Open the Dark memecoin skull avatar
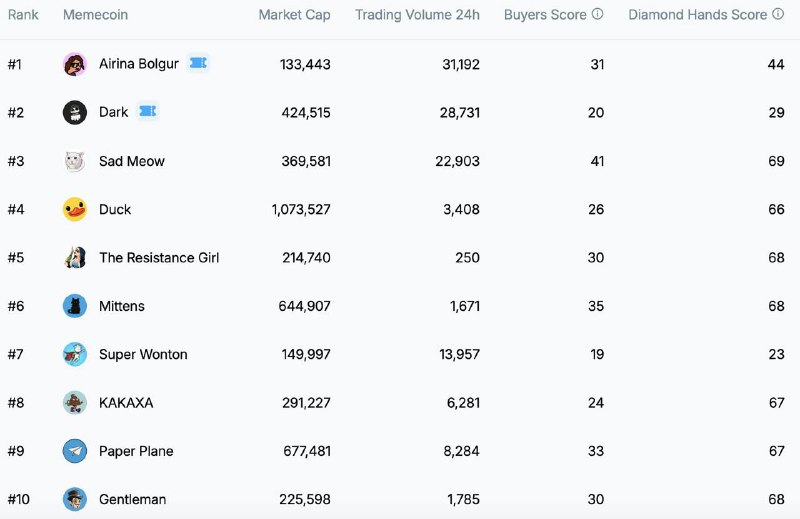The height and width of the screenshot is (519, 800). coord(74,112)
